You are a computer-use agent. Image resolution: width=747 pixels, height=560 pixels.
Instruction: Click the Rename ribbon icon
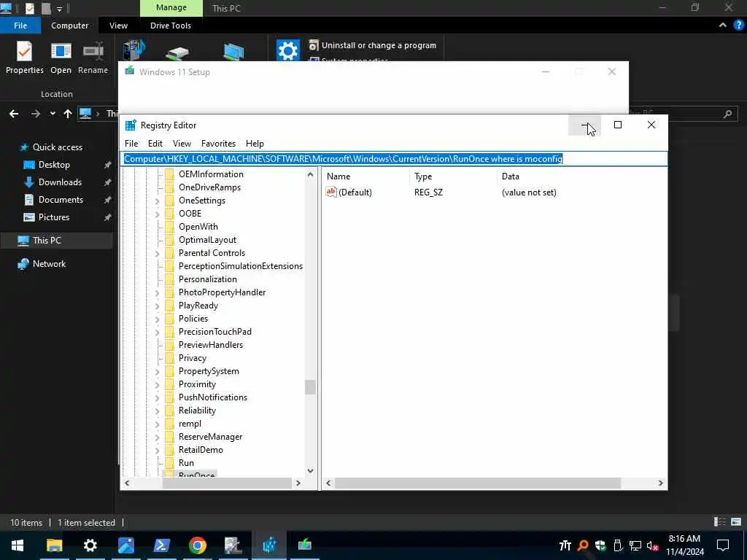pos(93,58)
